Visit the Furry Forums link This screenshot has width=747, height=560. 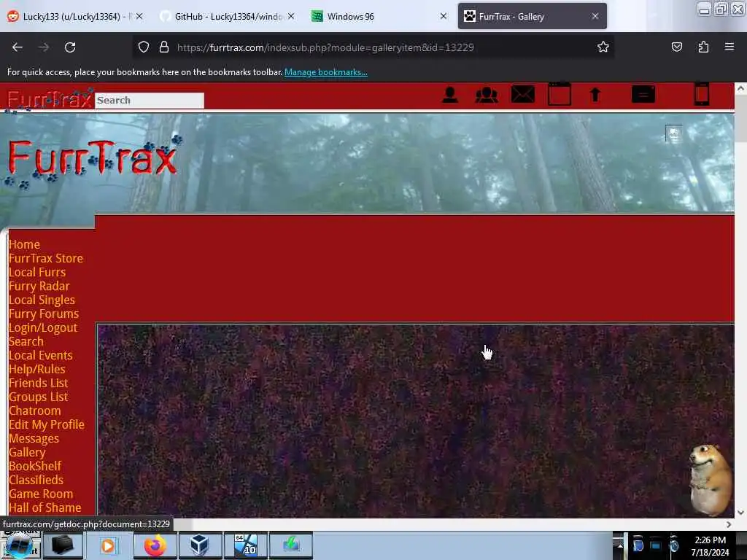tap(44, 314)
